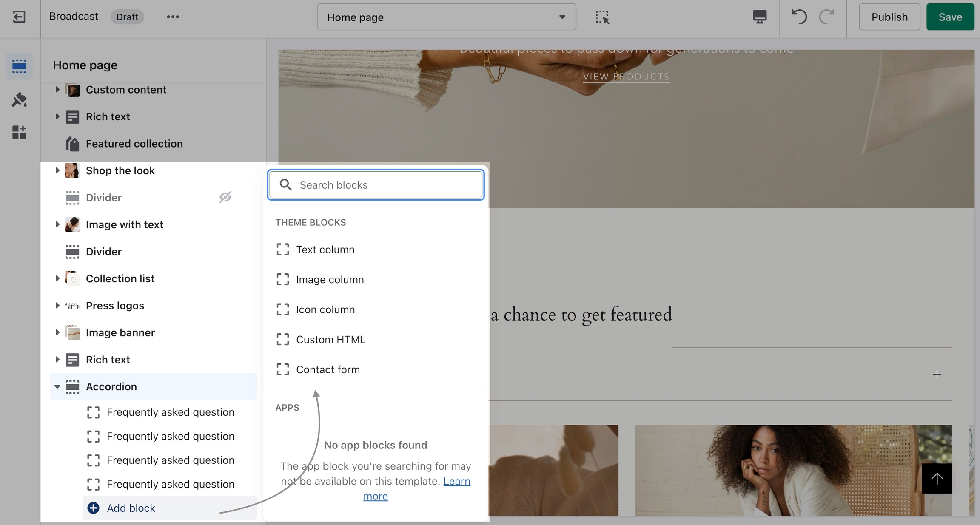The height and width of the screenshot is (525, 980).
Task: Click the scroll-to-top arrow button
Action: [937, 478]
